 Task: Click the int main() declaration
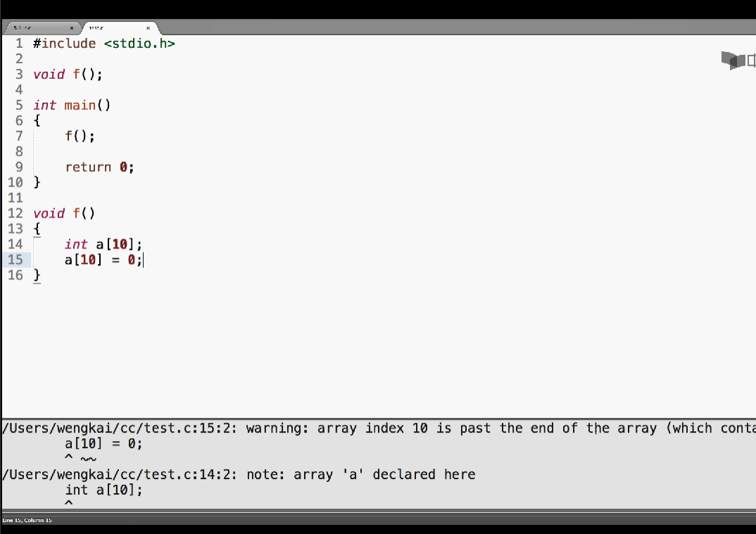pos(72,105)
